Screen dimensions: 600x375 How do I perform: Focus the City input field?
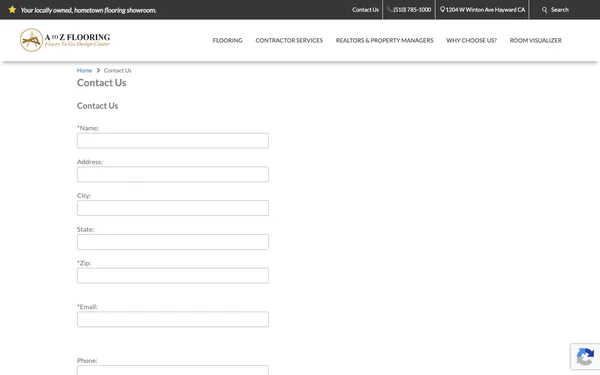[173, 208]
